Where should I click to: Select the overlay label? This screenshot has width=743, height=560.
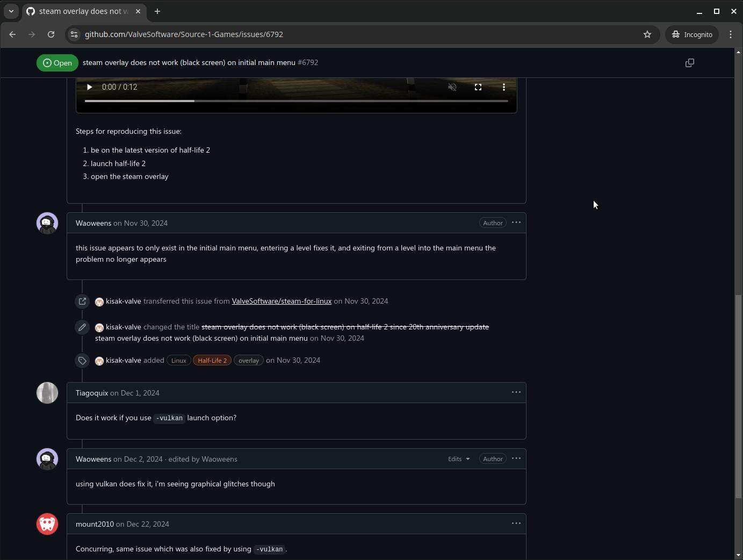pyautogui.click(x=248, y=361)
